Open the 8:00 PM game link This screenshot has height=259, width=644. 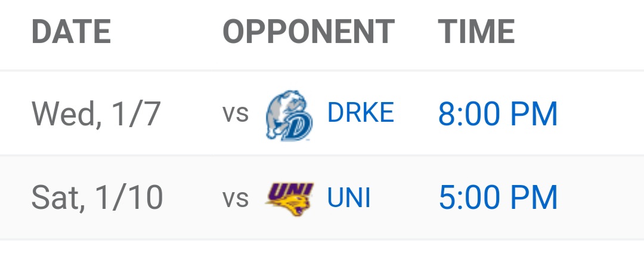click(498, 114)
